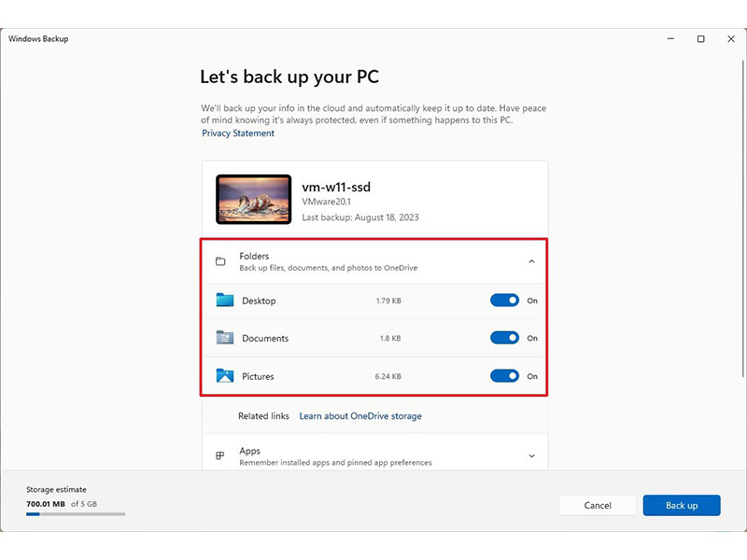747x560 pixels.
Task: Click the 700.01 MB storage value
Action: coord(46,504)
